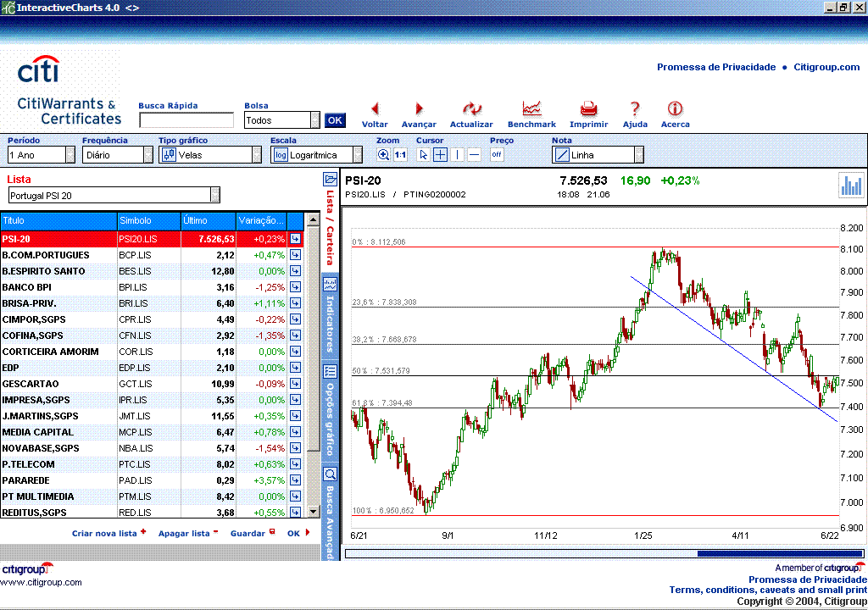This screenshot has width=868, height=610.
Task: Expand the Bolsa Todos dropdown
Action: (x=315, y=120)
